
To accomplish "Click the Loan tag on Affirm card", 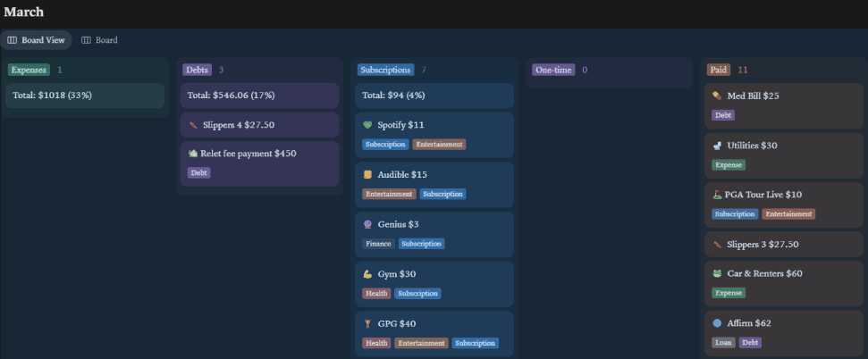I will pyautogui.click(x=723, y=342).
